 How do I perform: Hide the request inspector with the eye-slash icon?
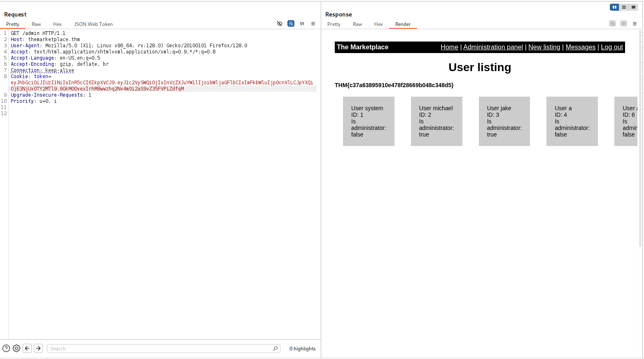[280, 24]
